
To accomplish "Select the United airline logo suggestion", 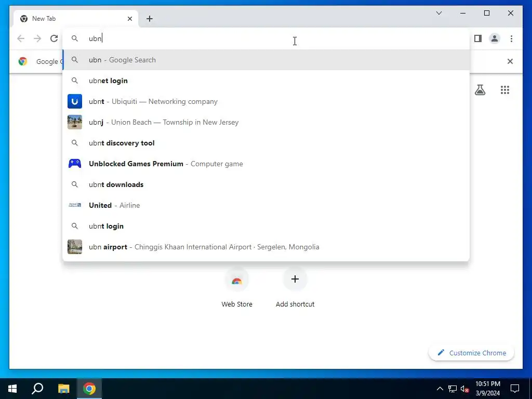I will coord(75,205).
